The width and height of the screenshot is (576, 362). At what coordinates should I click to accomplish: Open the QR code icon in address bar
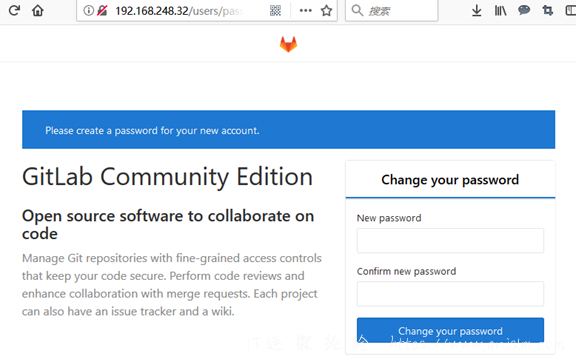[275, 10]
